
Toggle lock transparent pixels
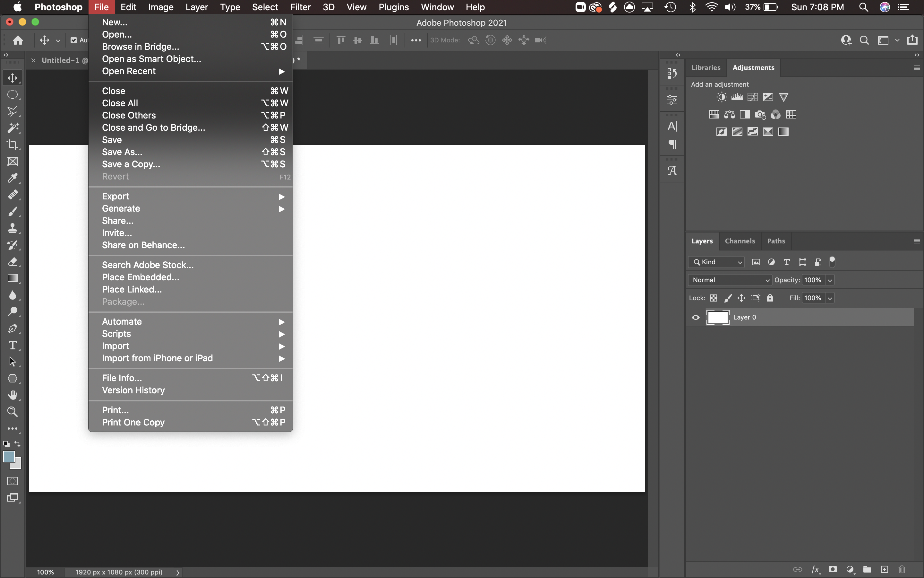(x=713, y=298)
